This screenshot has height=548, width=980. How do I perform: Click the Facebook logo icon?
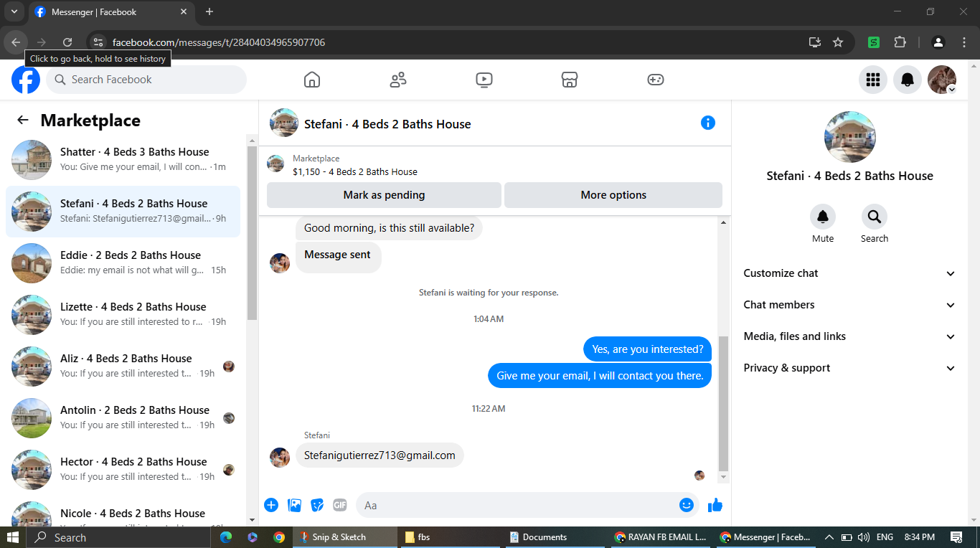(26, 80)
